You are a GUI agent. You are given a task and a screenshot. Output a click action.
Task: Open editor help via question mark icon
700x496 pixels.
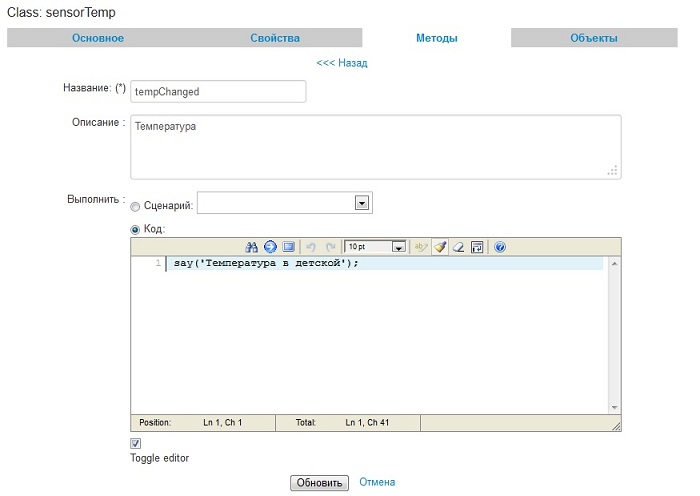click(500, 246)
